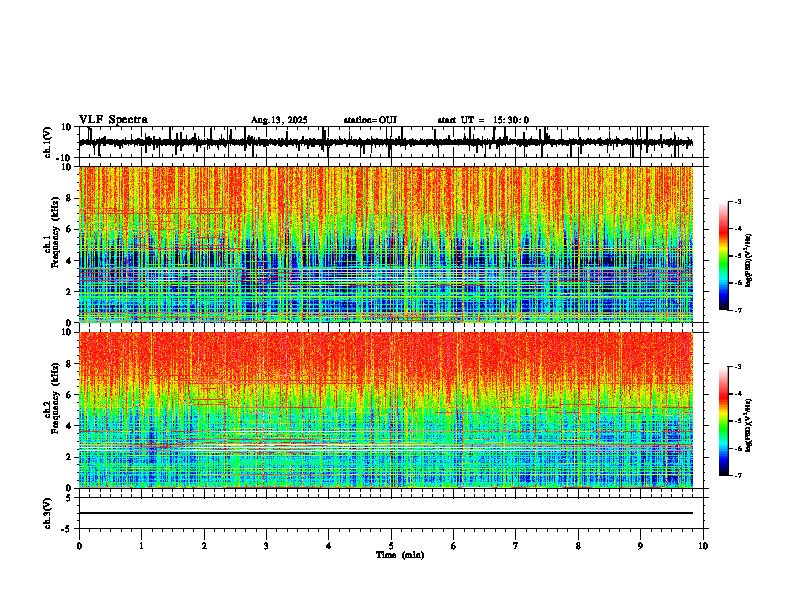This screenshot has height=612, width=792.
Task: Click the "station=OUI" header label
Action: pyautogui.click(x=370, y=120)
